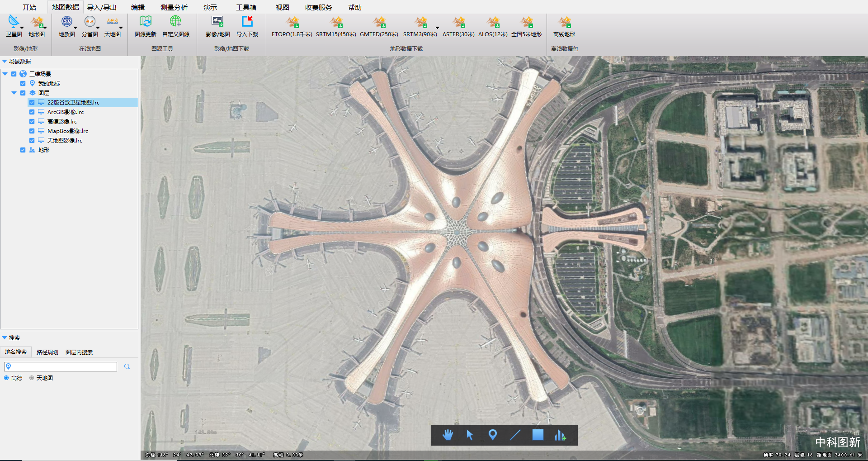This screenshot has width=868, height=461.
Task: Collapse the 图层 layers tree node
Action: pos(14,93)
